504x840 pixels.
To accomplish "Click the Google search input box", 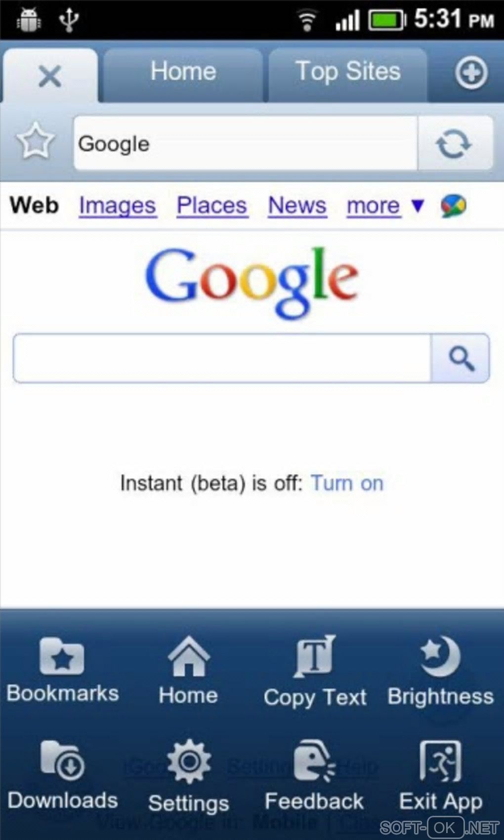I will coord(222,358).
